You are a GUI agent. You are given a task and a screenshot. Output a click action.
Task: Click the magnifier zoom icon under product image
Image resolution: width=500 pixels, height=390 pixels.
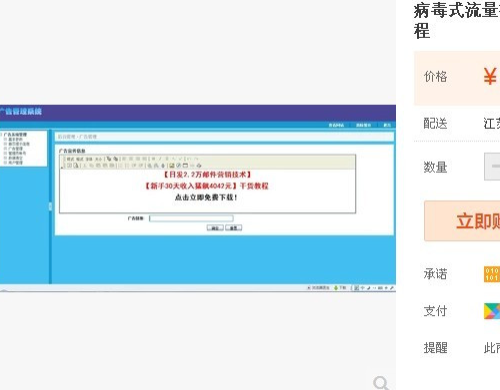click(x=381, y=383)
